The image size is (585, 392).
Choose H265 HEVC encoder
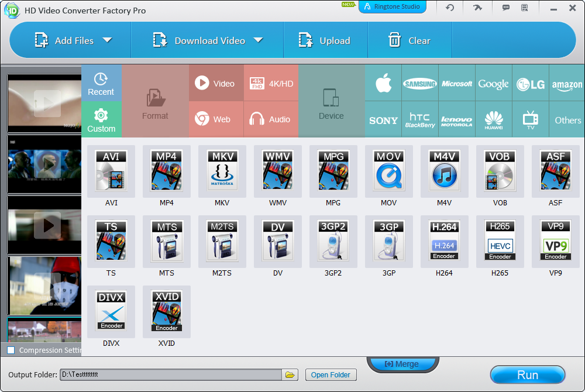point(500,242)
